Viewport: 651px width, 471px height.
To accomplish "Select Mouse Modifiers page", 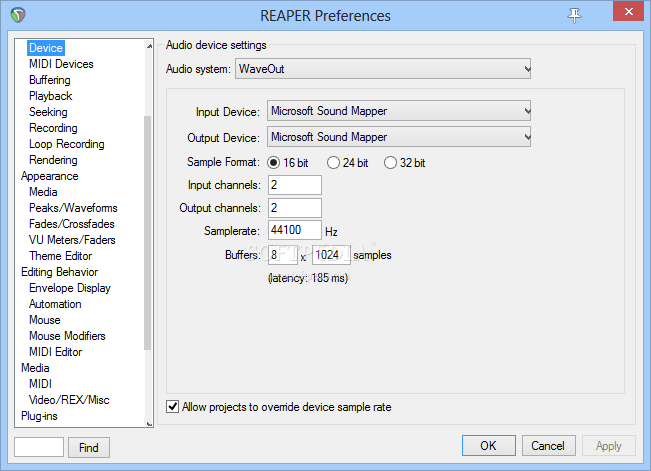I will (67, 336).
